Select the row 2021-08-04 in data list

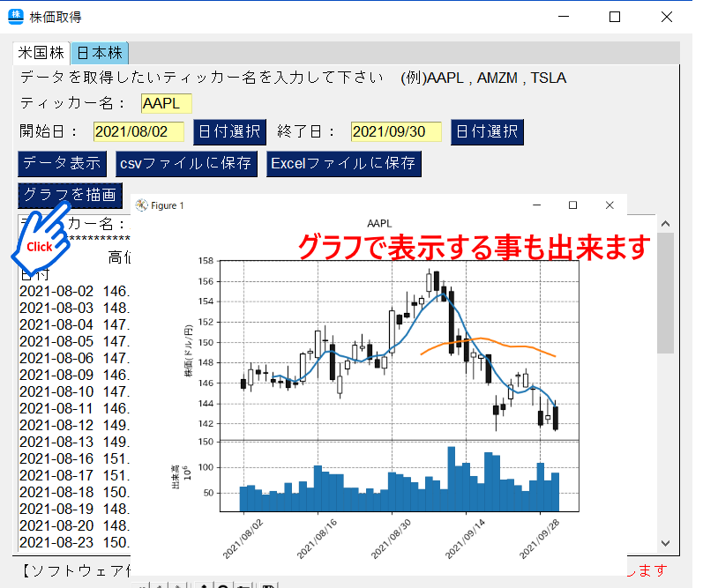(74, 325)
